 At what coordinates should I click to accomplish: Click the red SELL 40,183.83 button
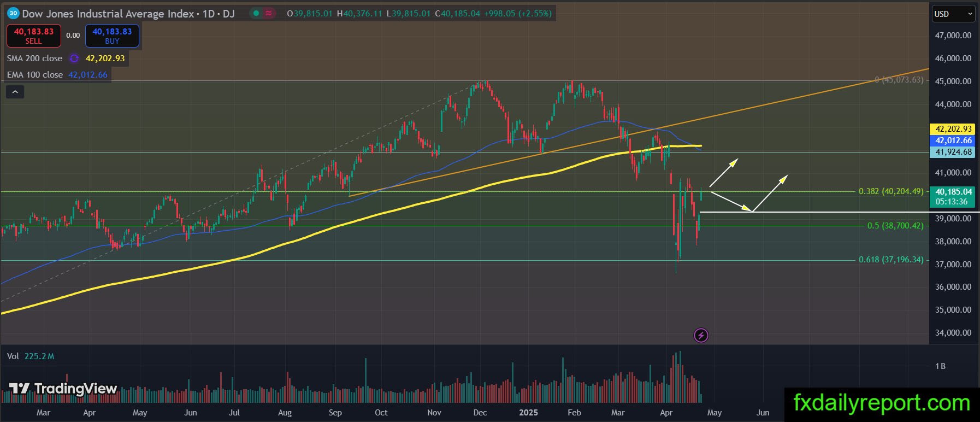[34, 36]
